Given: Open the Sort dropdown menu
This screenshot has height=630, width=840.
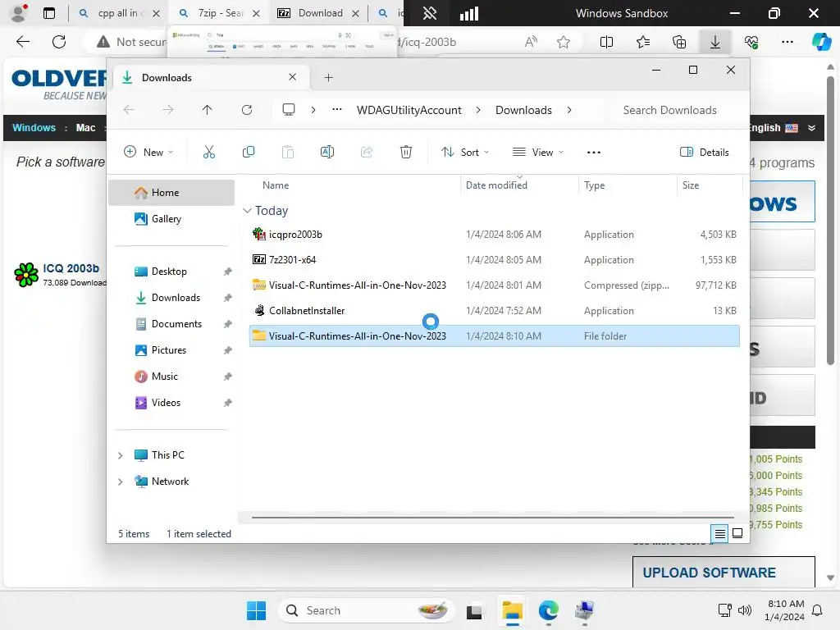Looking at the screenshot, I should (464, 152).
